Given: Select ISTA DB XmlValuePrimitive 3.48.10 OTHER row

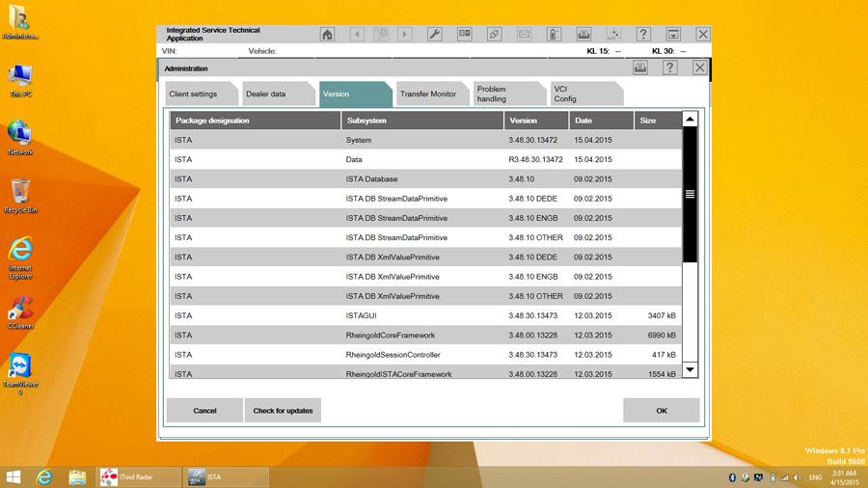Looking at the screenshot, I should tap(425, 296).
